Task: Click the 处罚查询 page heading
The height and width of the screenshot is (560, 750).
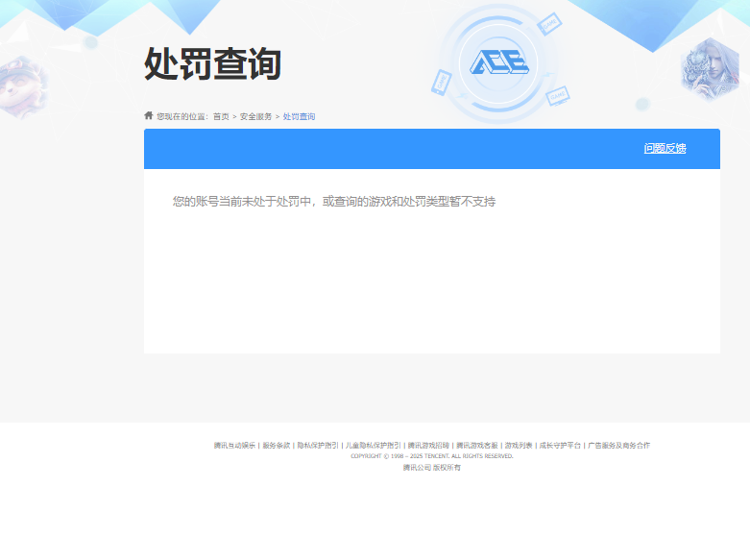Action: click(212, 64)
